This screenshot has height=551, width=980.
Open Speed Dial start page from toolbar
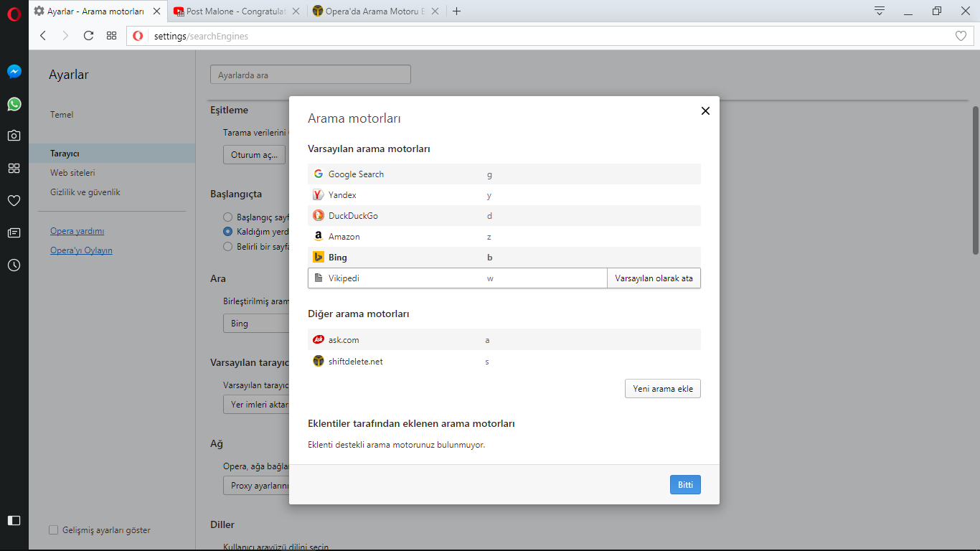(x=111, y=36)
